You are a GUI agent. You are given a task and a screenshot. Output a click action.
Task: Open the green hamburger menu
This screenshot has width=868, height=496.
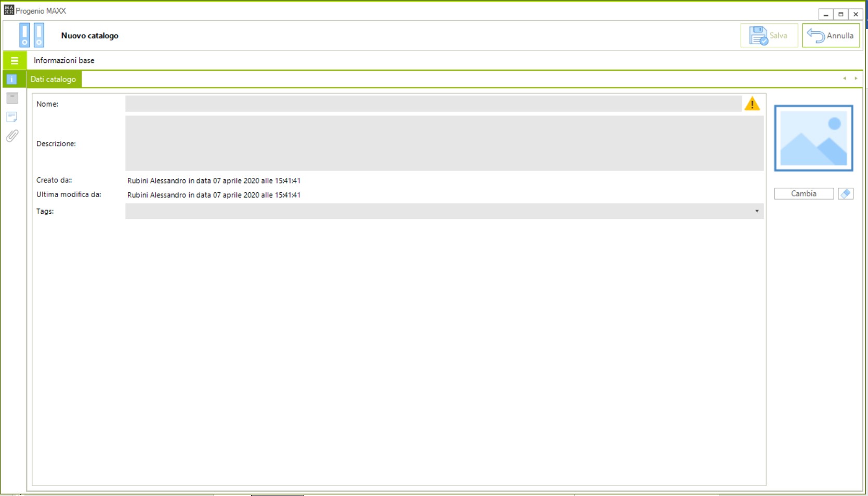point(15,60)
